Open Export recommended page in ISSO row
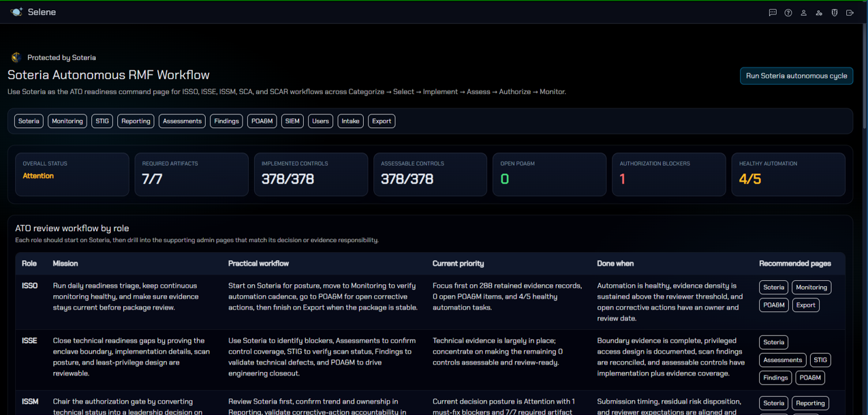This screenshot has height=415, width=868. 806,305
